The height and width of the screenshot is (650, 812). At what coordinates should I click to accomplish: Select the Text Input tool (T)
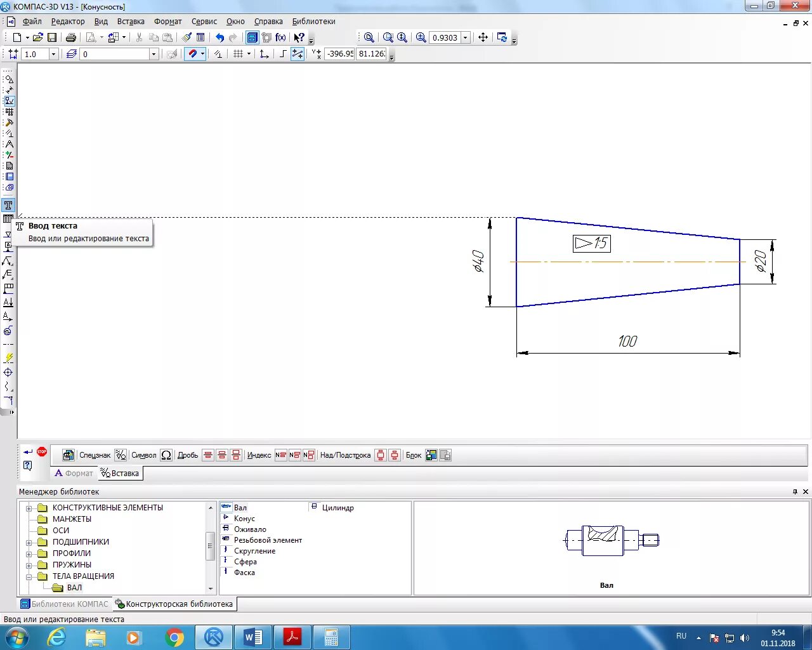pos(8,205)
